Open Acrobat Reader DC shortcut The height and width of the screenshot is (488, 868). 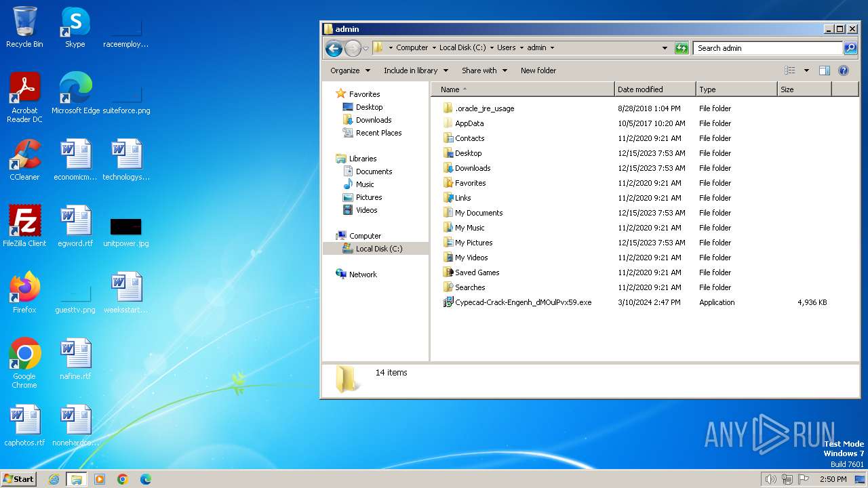pyautogui.click(x=24, y=97)
